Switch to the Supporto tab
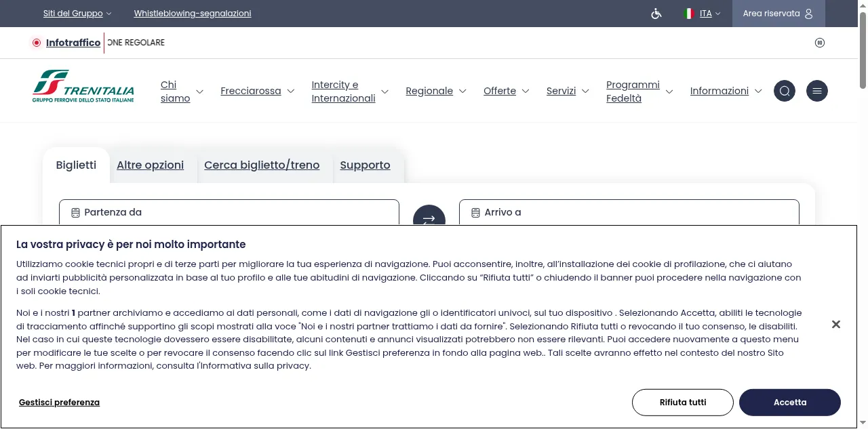Viewport: 868px width, 429px height. [365, 165]
